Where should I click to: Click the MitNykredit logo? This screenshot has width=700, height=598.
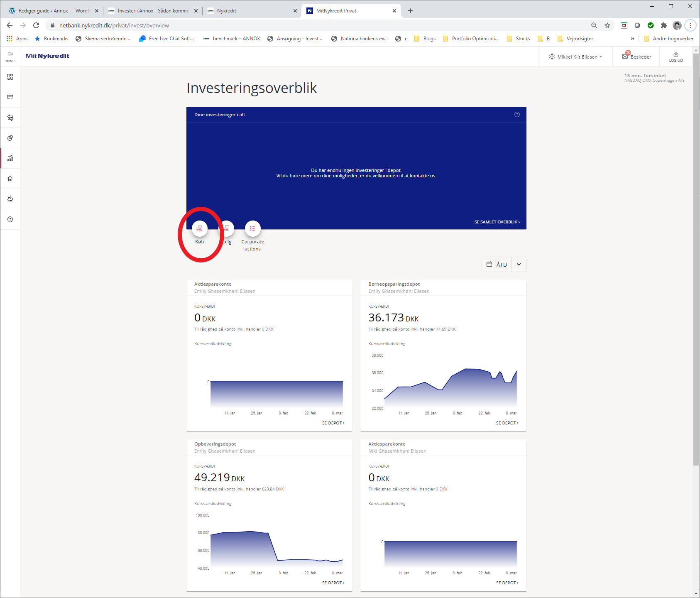click(47, 56)
